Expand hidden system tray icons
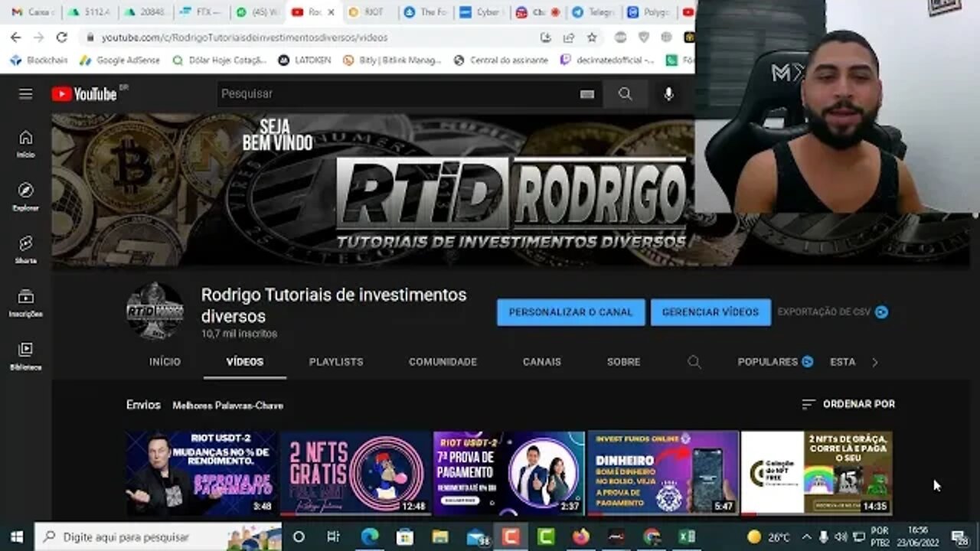Viewport: 980px width, 551px height. click(x=806, y=536)
